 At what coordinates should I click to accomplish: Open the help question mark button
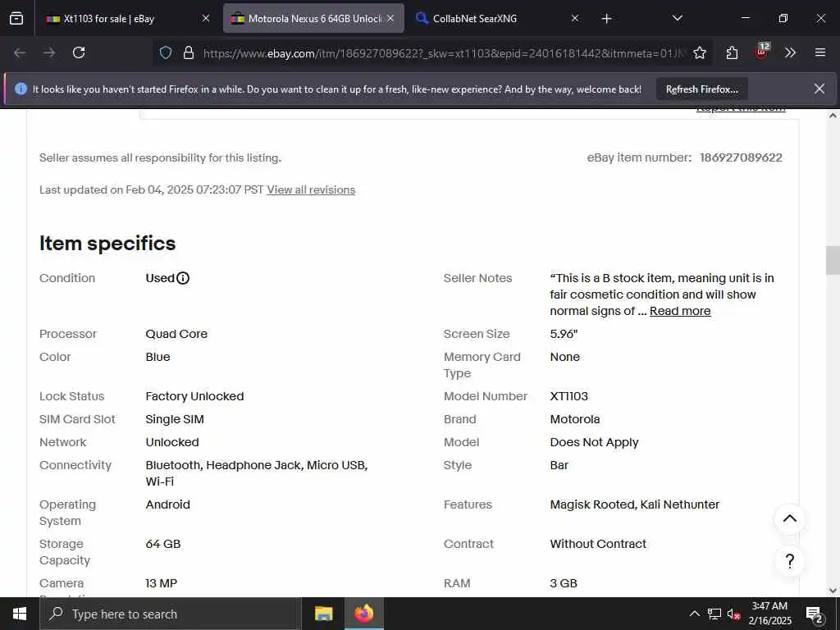(x=790, y=561)
